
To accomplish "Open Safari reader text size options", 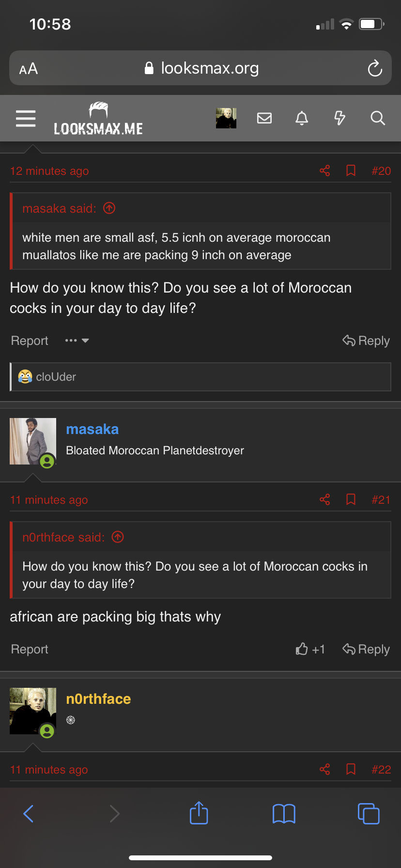I will coord(29,69).
